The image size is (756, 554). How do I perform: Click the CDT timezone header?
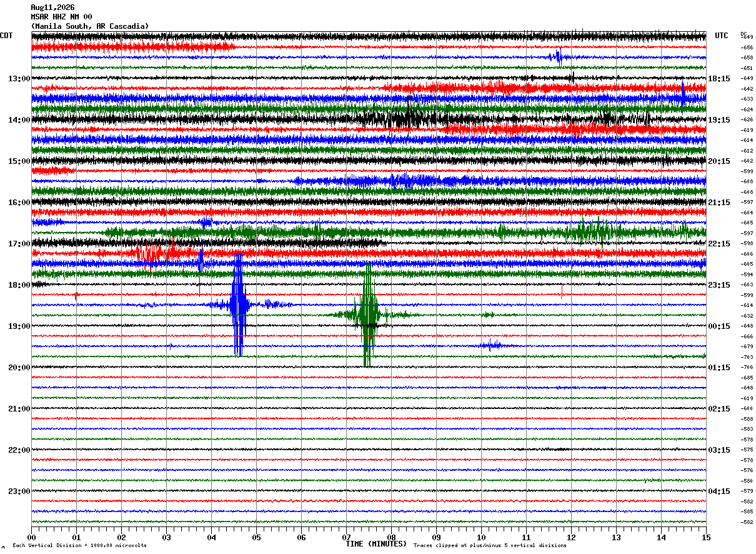6,36
